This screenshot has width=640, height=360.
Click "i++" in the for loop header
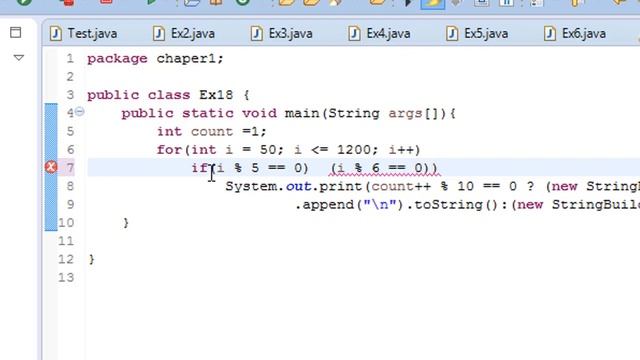point(401,149)
